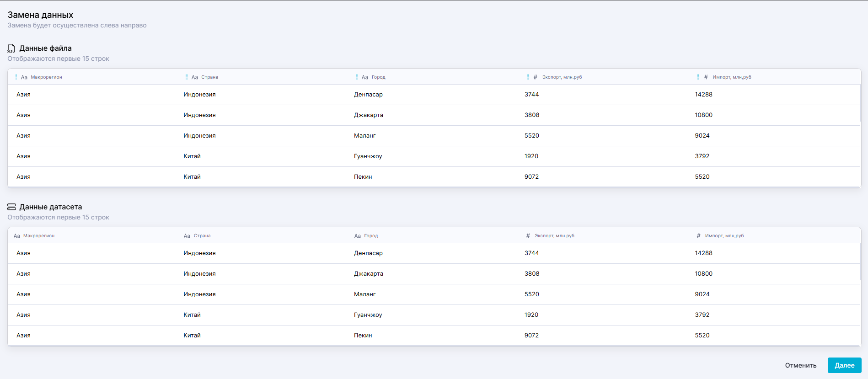868x379 pixels.
Task: Click the 14288 value in the file table
Action: [703, 95]
